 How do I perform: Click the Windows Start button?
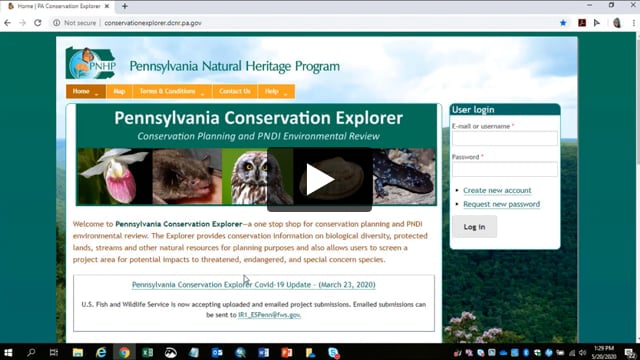coord(8,352)
